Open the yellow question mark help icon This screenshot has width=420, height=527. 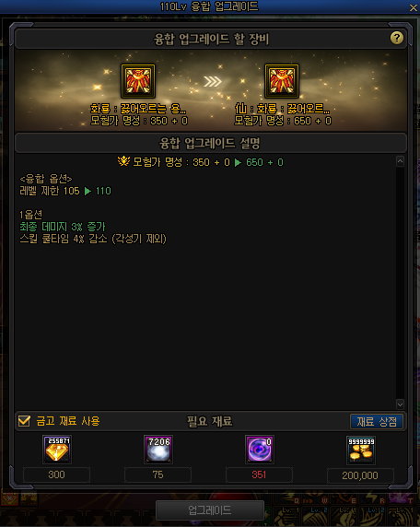397,38
